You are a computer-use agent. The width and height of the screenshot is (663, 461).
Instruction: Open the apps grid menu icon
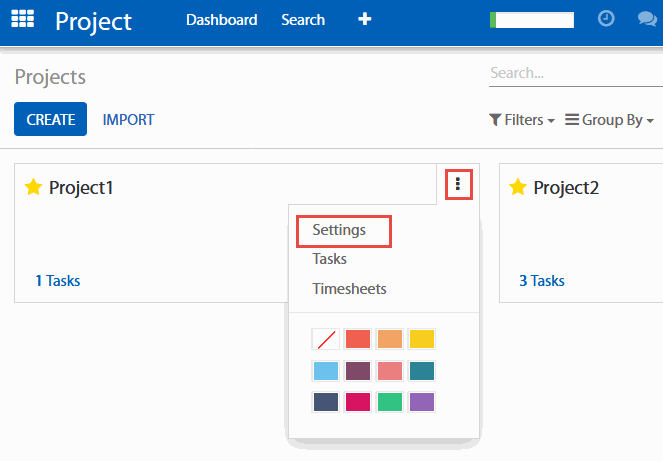22,19
